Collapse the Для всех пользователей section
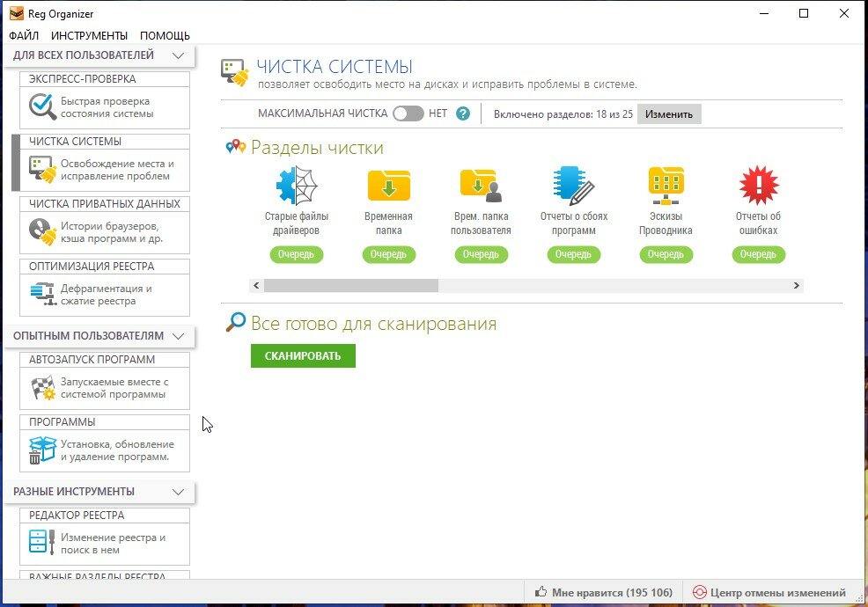 178,55
